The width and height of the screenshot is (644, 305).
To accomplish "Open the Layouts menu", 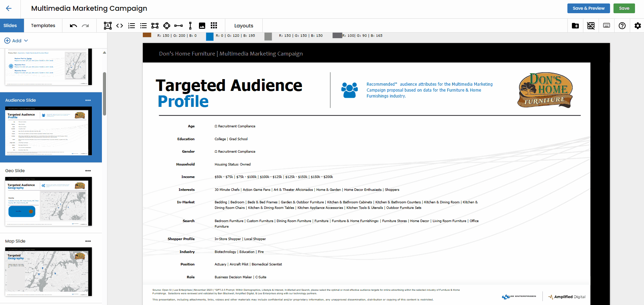I will click(244, 26).
